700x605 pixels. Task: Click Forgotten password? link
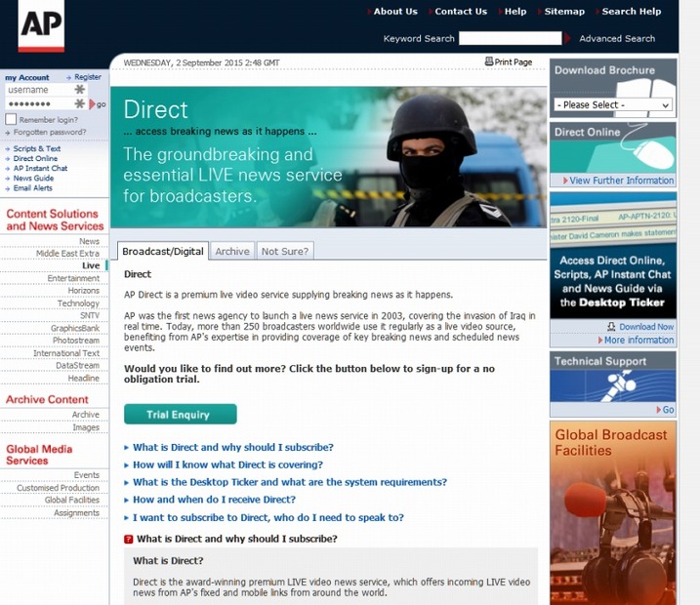point(50,132)
